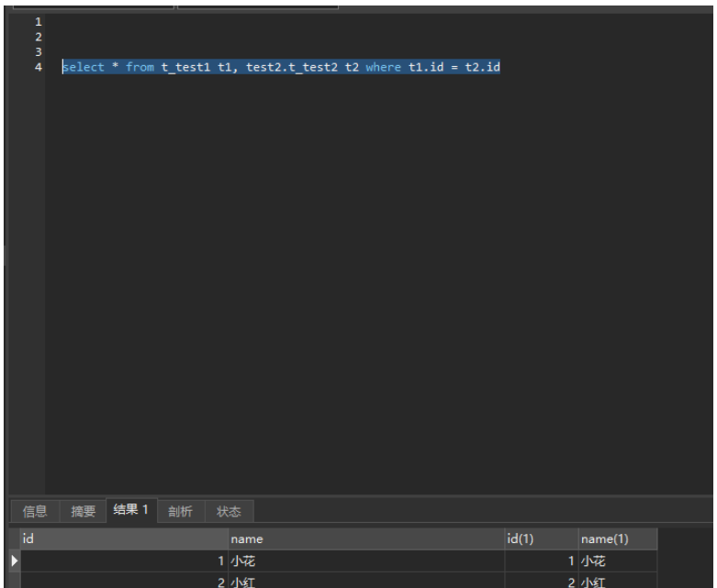Image resolution: width=717 pixels, height=588 pixels.
Task: Click line number 4 in the gutter
Action: (x=39, y=67)
